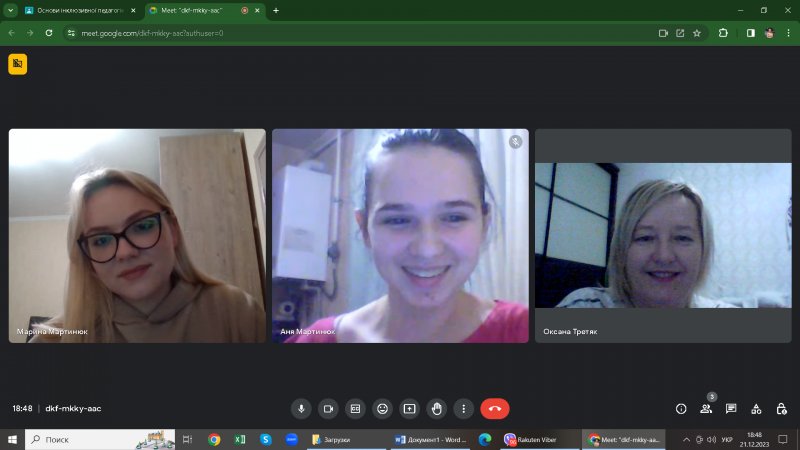Open the emoji reactions picker
Screen dimensions: 800x450
[382, 408]
